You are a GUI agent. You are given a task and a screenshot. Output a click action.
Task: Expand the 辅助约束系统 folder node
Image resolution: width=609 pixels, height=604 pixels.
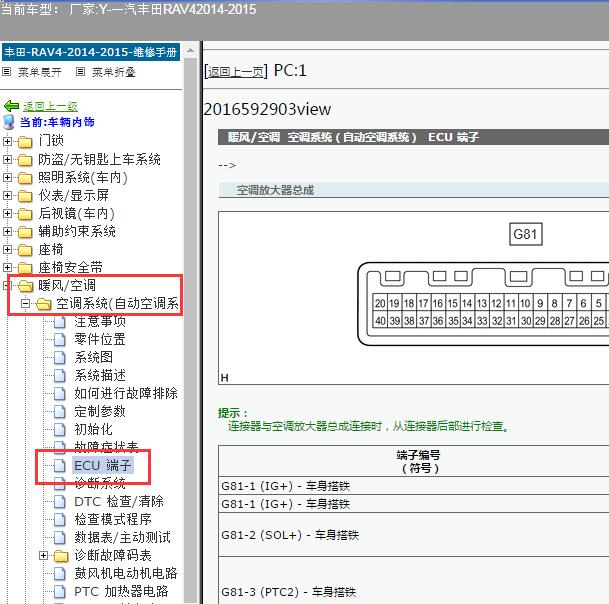pyautogui.click(x=7, y=232)
